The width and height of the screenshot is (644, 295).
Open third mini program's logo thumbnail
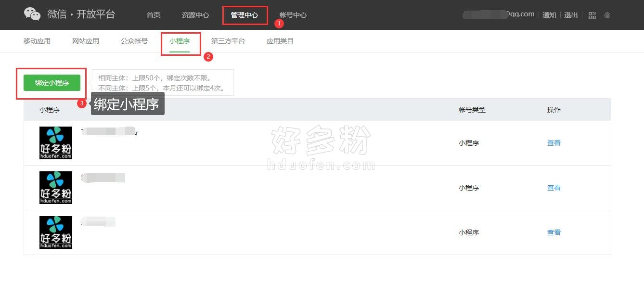tap(56, 232)
